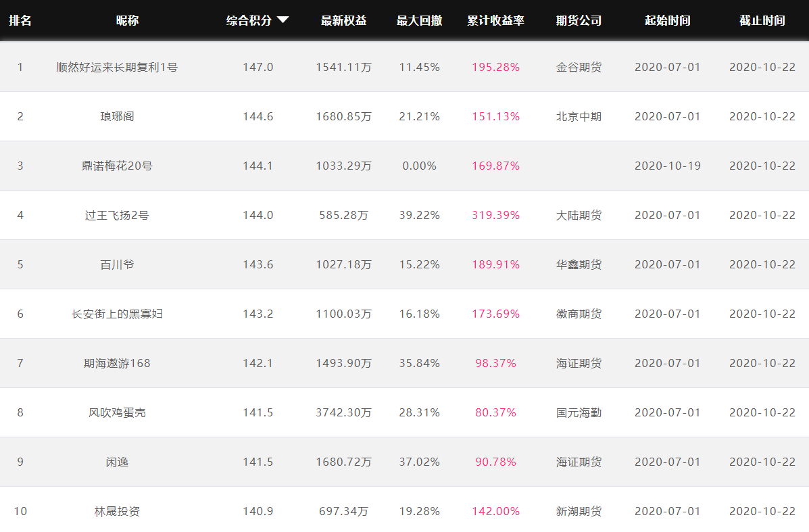Open nickname 闲逸
Screen dimensions: 809x532
click(x=117, y=462)
